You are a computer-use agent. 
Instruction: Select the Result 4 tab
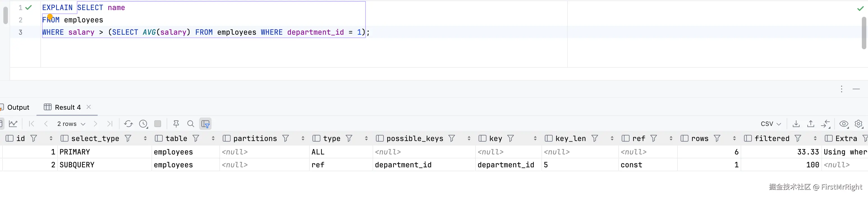coord(67,107)
